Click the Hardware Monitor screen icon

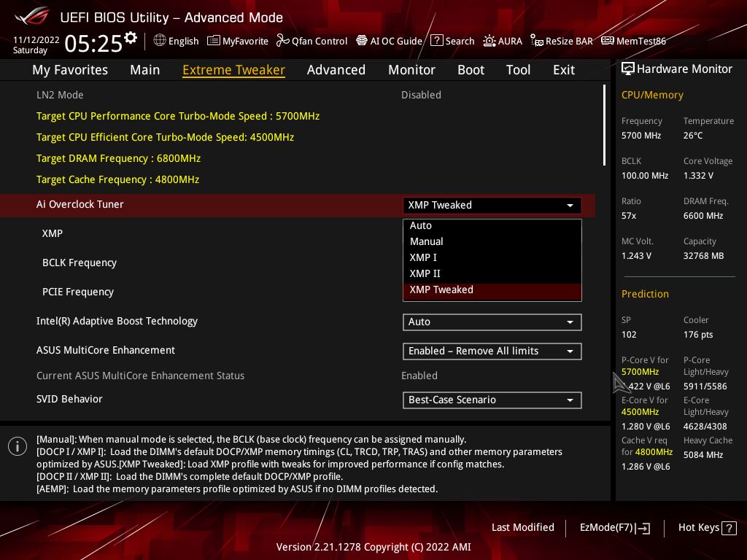click(628, 69)
